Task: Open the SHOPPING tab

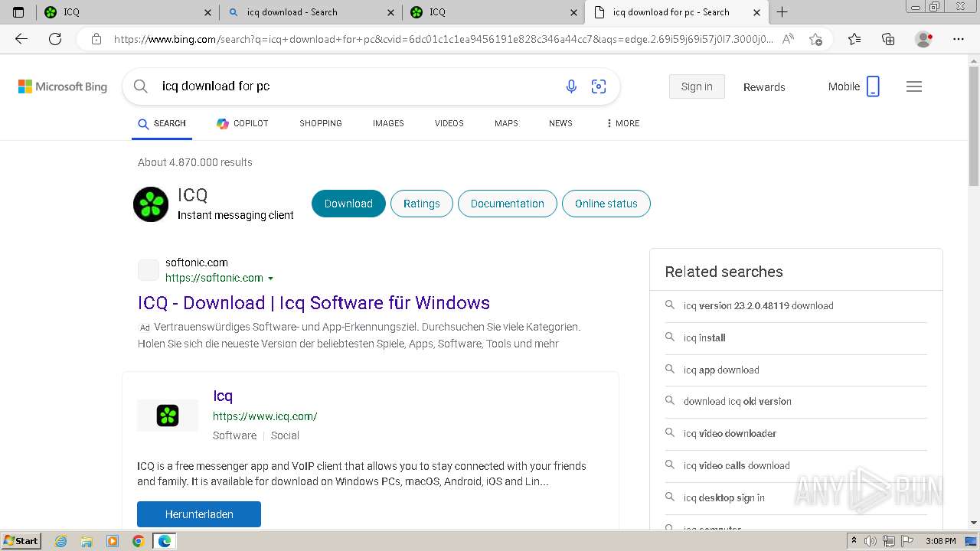Action: (x=321, y=123)
